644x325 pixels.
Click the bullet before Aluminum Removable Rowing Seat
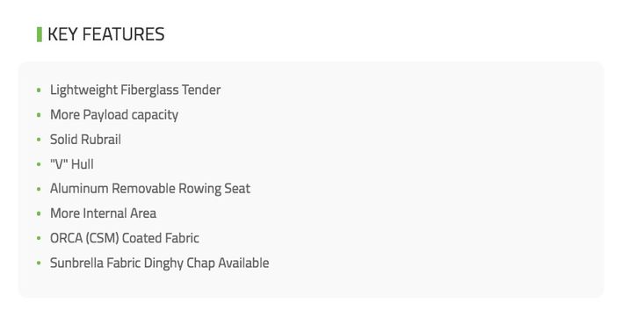click(39, 189)
